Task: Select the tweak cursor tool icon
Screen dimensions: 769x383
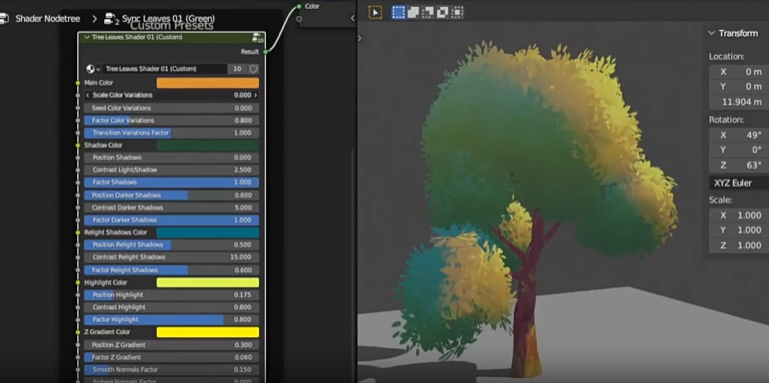Action: click(375, 12)
